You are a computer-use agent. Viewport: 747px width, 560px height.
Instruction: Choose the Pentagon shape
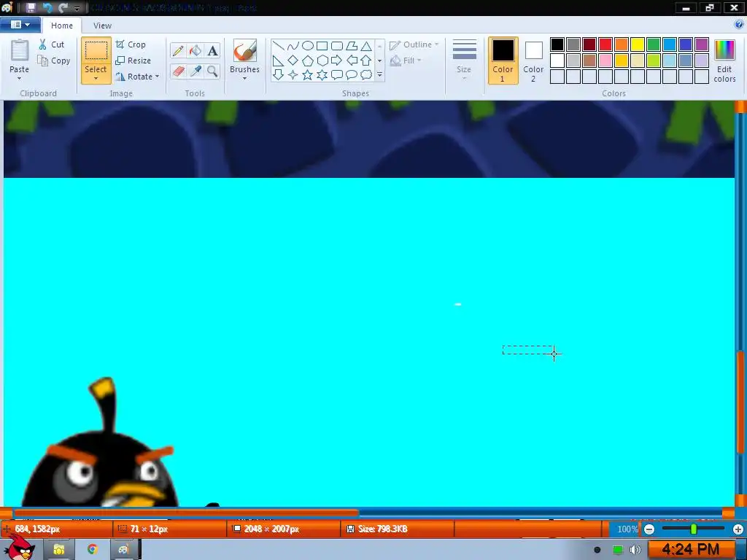[x=308, y=61]
